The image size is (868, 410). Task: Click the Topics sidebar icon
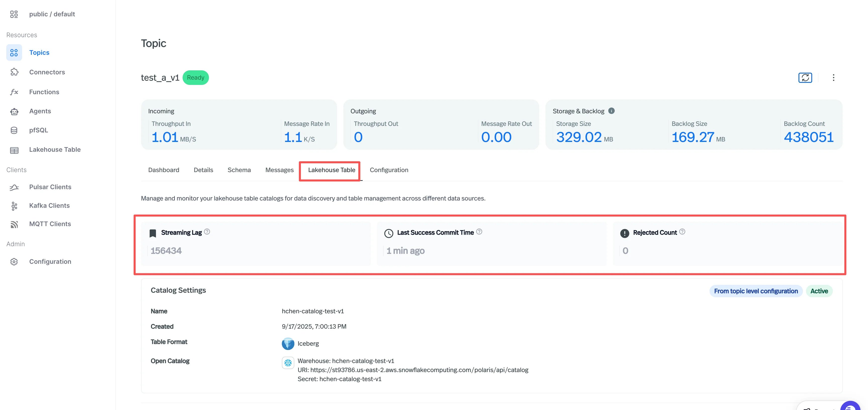point(14,53)
